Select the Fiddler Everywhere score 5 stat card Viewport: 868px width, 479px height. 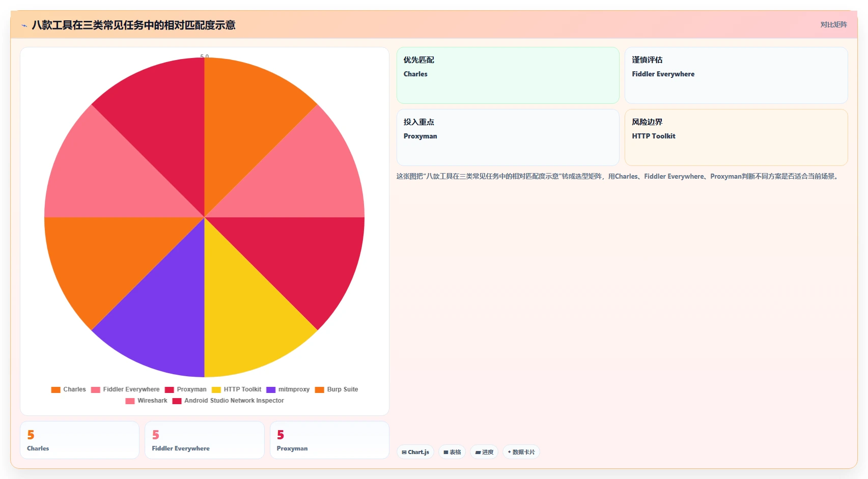click(205, 440)
